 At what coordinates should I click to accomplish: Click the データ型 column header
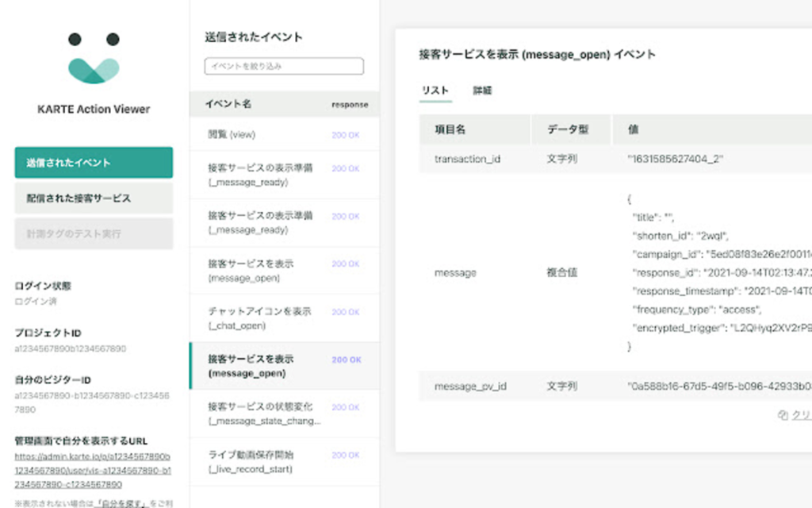point(567,129)
